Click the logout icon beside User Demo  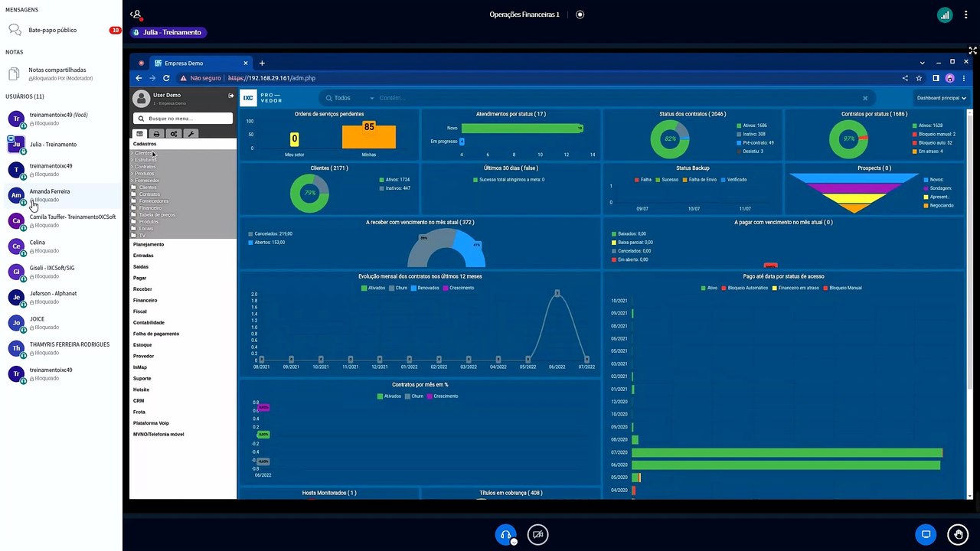click(x=231, y=96)
